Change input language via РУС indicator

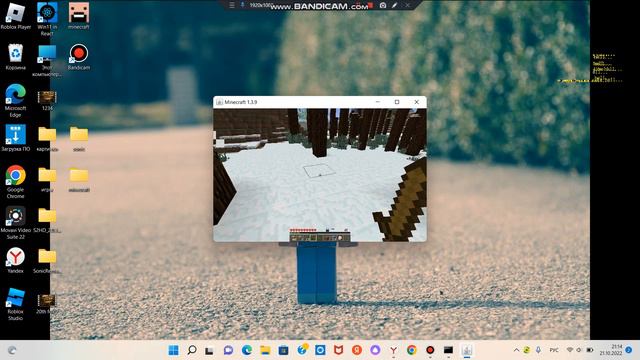pos(554,350)
